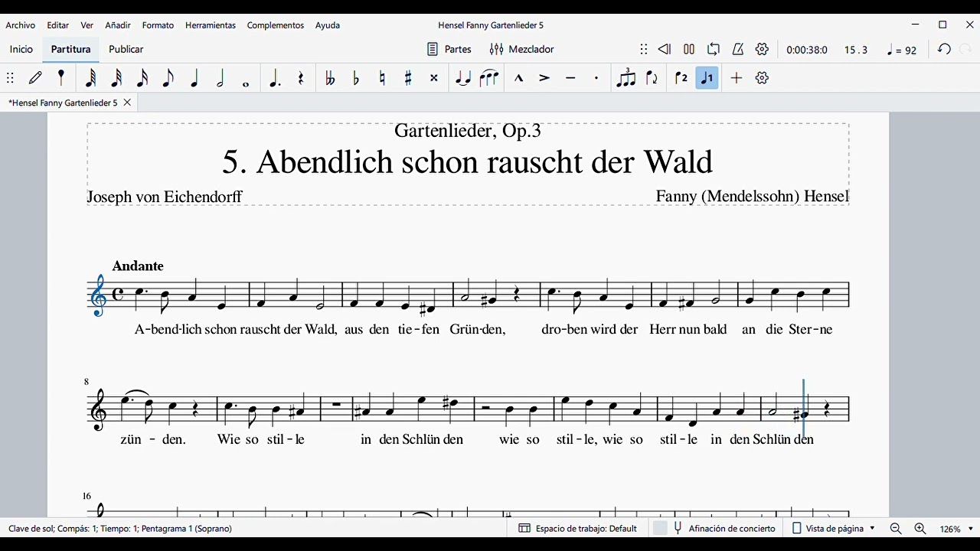This screenshot has width=980, height=551.
Task: Open the Mezclador panel
Action: [x=522, y=49]
